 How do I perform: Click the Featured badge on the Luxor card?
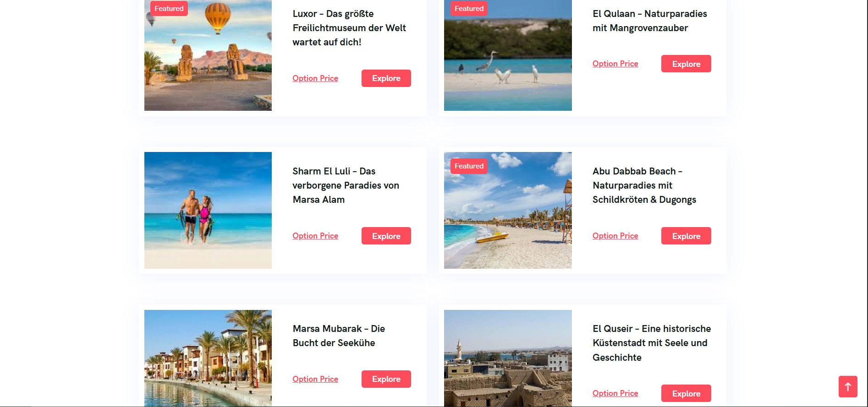click(169, 8)
